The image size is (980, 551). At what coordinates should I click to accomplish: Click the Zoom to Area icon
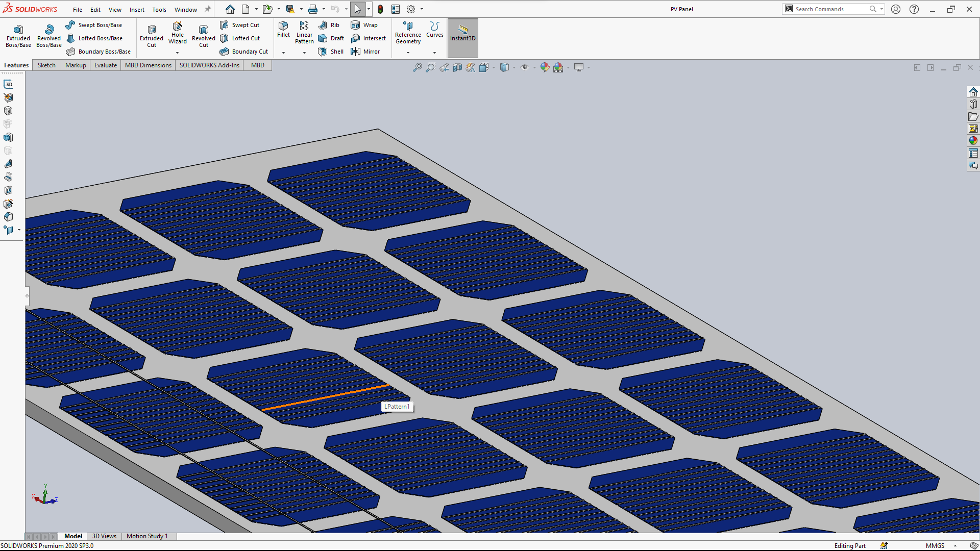431,67
